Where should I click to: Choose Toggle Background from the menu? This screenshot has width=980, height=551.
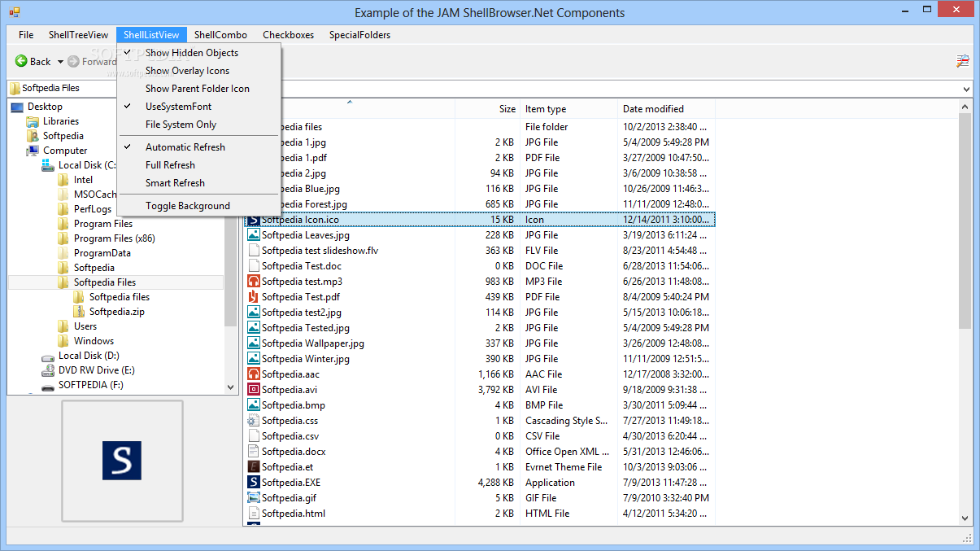199,206
